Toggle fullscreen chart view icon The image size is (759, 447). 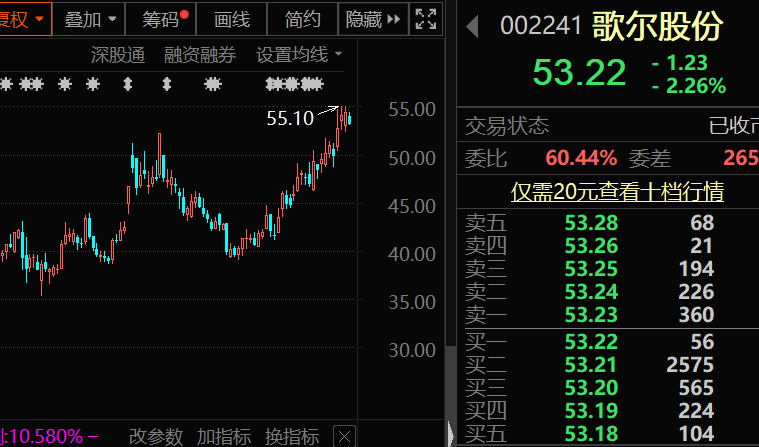pos(426,19)
